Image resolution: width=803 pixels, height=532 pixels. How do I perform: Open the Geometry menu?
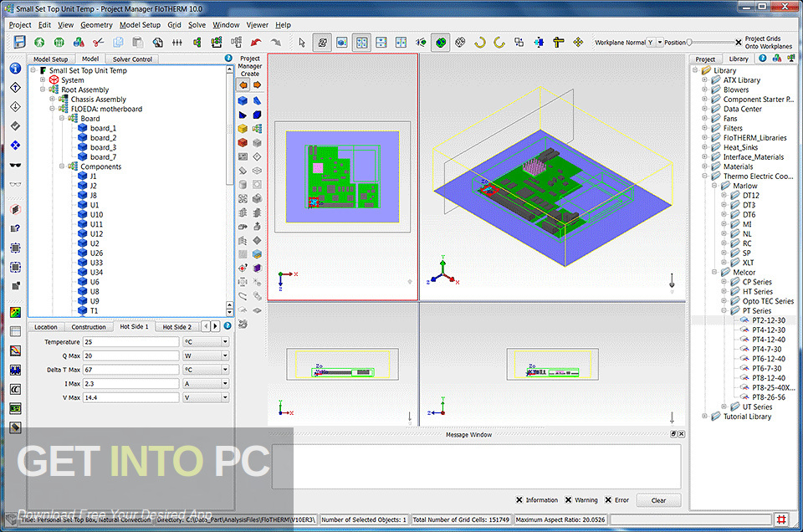96,24
